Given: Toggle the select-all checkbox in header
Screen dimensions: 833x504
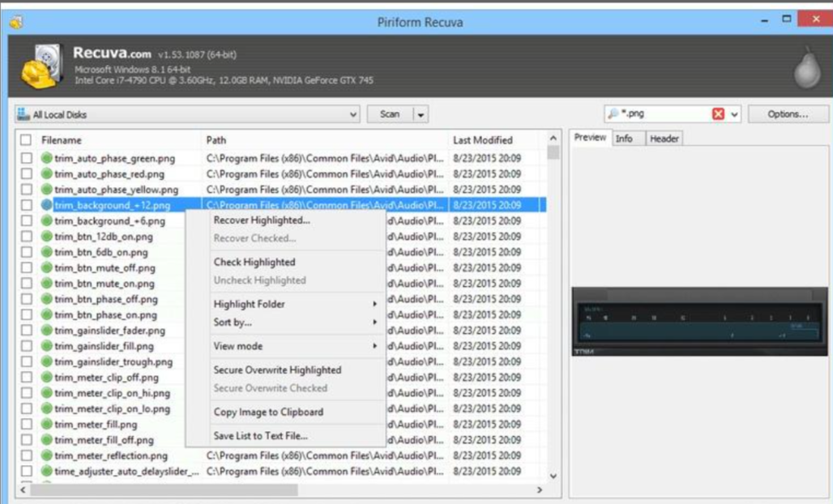Looking at the screenshot, I should [x=26, y=139].
